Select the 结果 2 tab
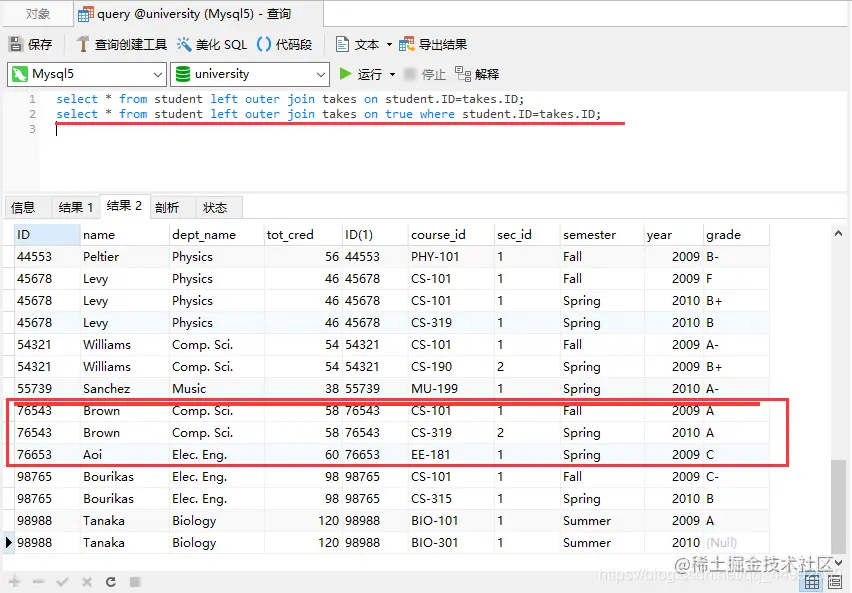 pyautogui.click(x=124, y=206)
